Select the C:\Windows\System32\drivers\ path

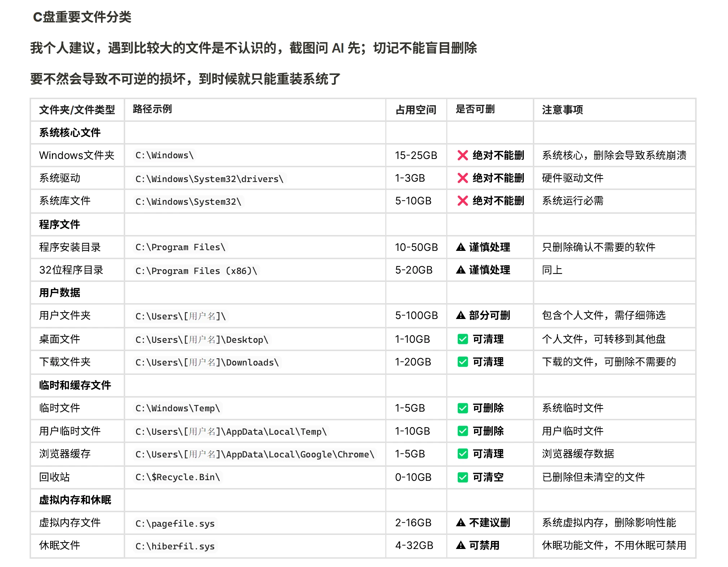[209, 179]
